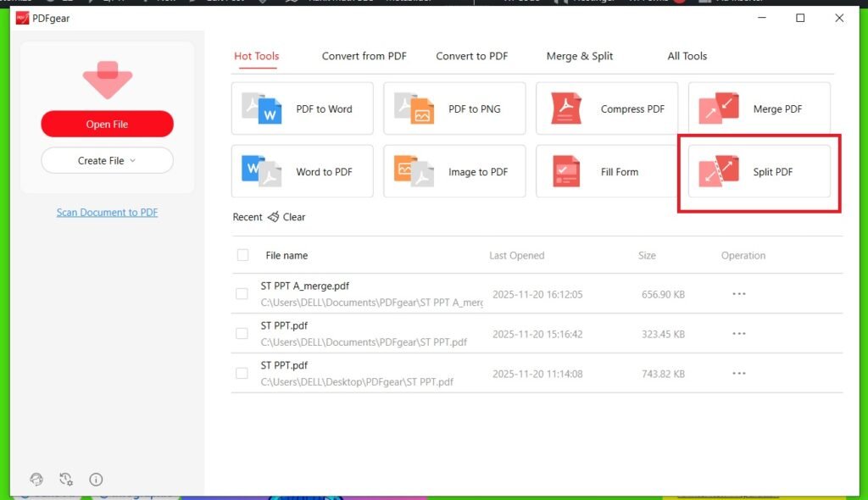Open operation menu for ST PPT A_merge.pdf
Screen dimensions: 868x500
[x=739, y=294]
